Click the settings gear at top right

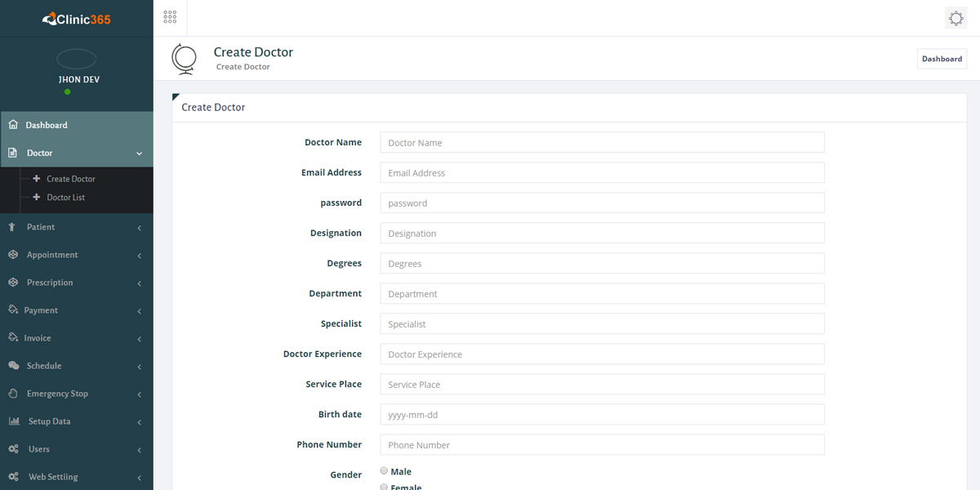(955, 17)
